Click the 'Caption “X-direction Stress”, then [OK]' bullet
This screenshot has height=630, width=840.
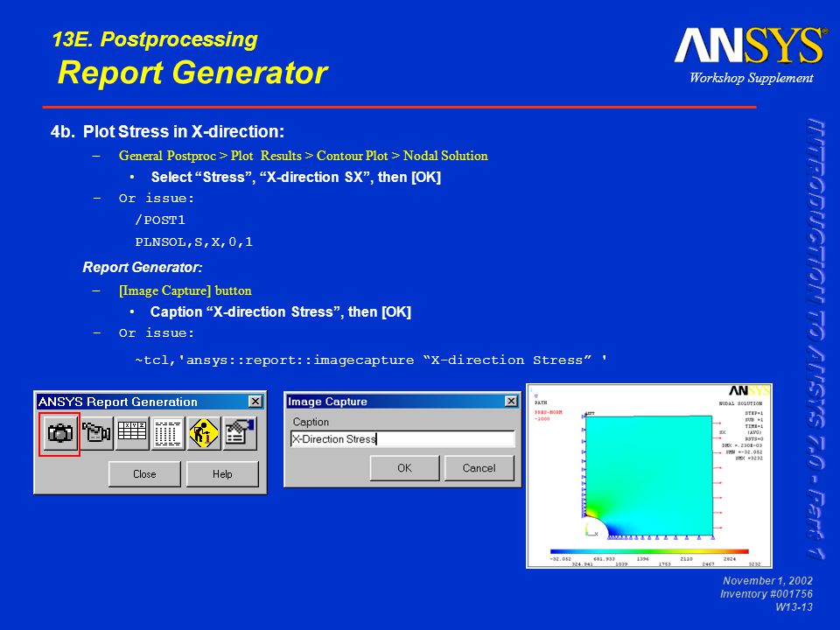(281, 312)
